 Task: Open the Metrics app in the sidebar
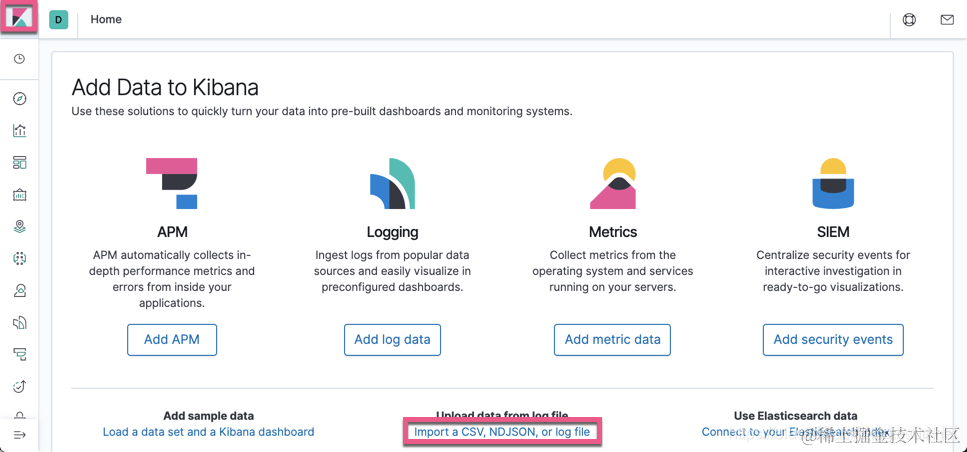pyautogui.click(x=20, y=290)
